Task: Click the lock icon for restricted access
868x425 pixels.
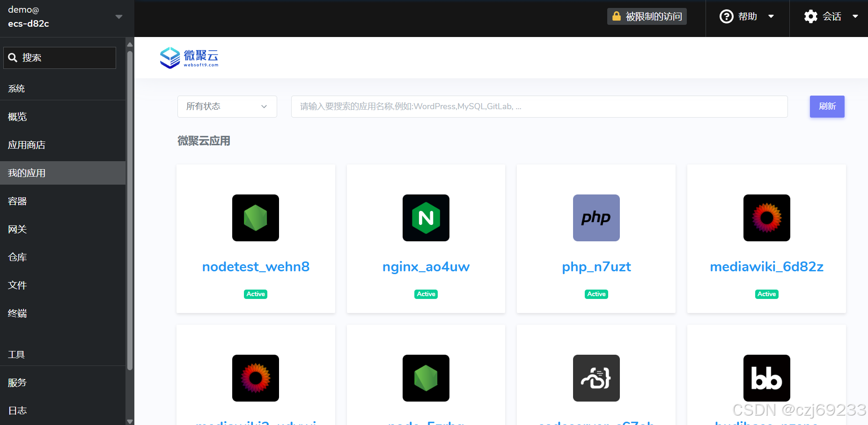Action: pos(617,16)
